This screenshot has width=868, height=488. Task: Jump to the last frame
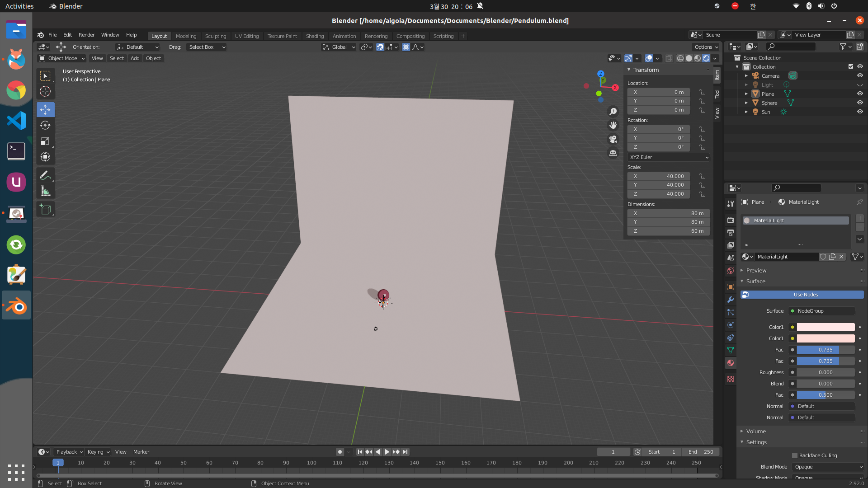[406, 452]
